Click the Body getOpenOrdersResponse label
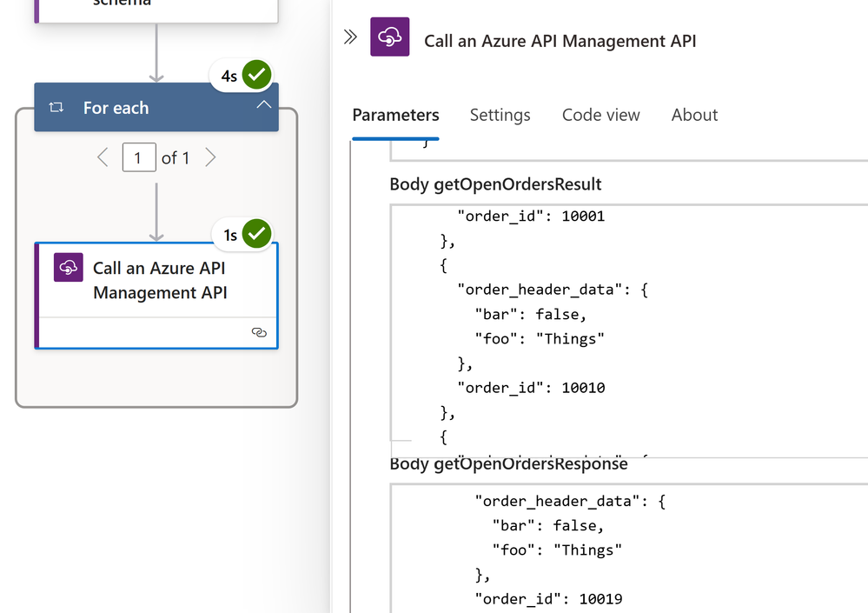 509,464
